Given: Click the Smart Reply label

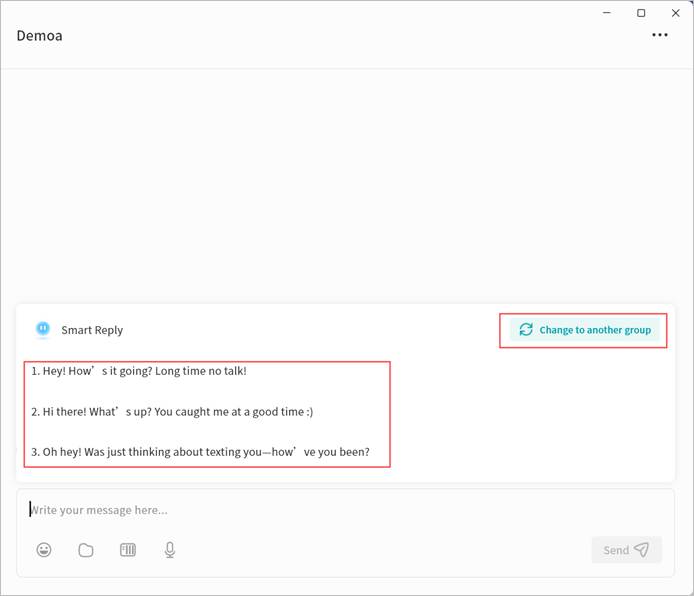Looking at the screenshot, I should tap(92, 330).
